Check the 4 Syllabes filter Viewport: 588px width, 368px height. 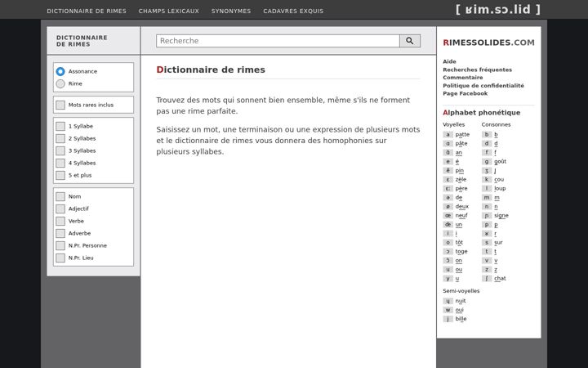pyautogui.click(x=60, y=163)
